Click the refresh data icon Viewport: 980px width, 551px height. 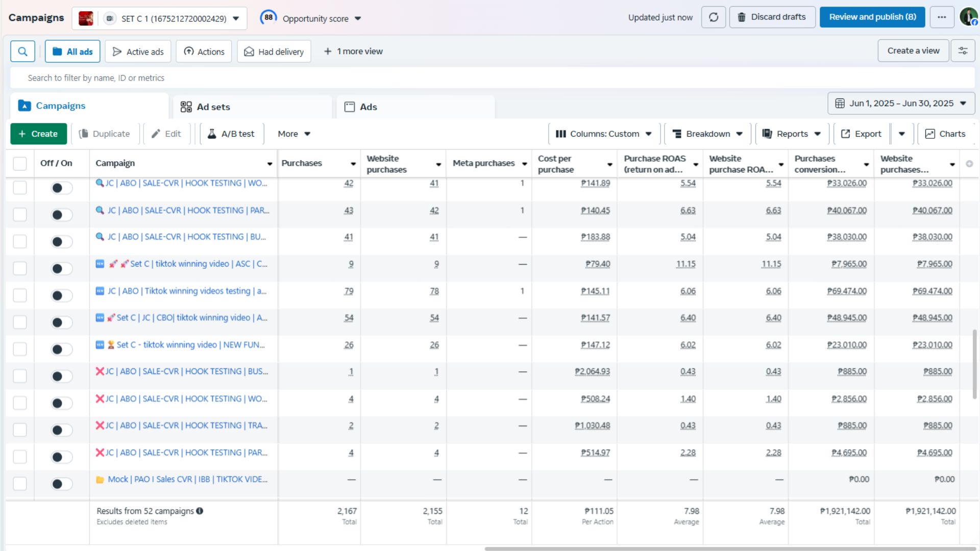pos(714,17)
